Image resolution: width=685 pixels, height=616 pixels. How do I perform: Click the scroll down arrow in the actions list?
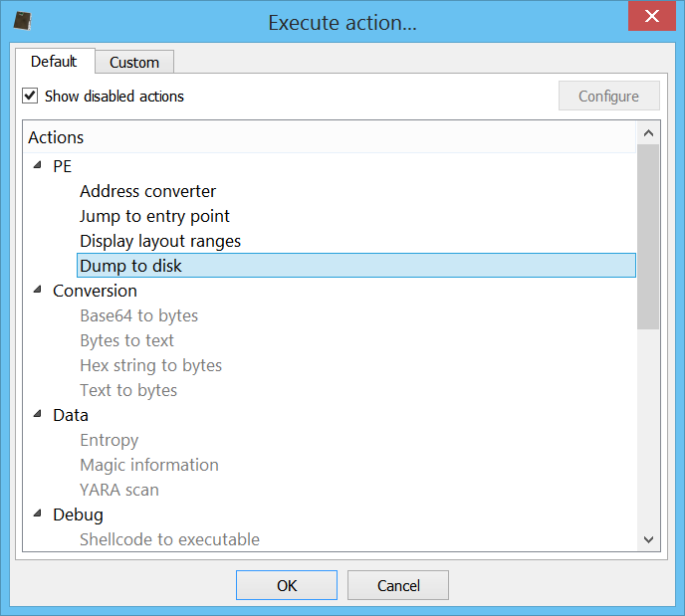click(648, 539)
